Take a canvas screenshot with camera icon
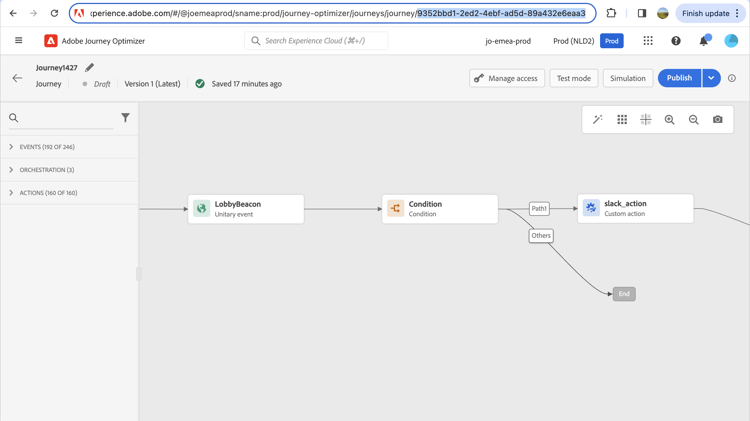750x421 pixels. (717, 120)
